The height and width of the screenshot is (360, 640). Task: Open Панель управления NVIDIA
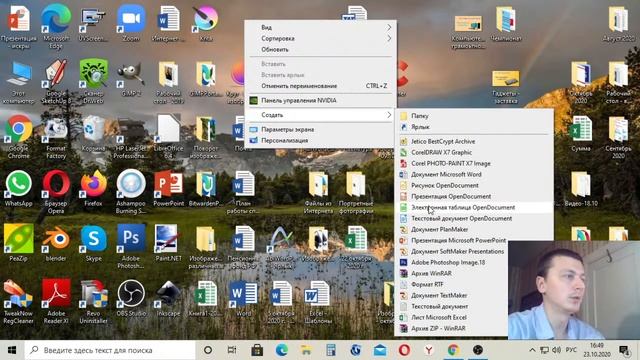[320, 100]
